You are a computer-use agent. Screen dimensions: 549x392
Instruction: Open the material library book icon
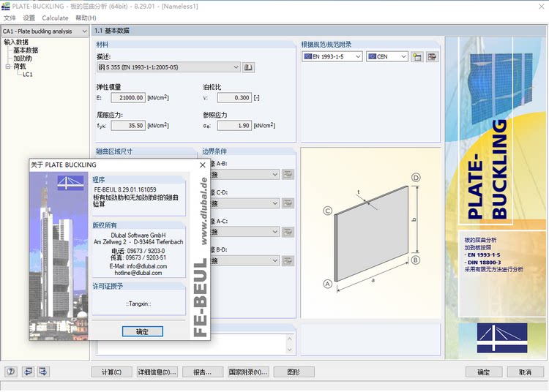[x=248, y=67]
